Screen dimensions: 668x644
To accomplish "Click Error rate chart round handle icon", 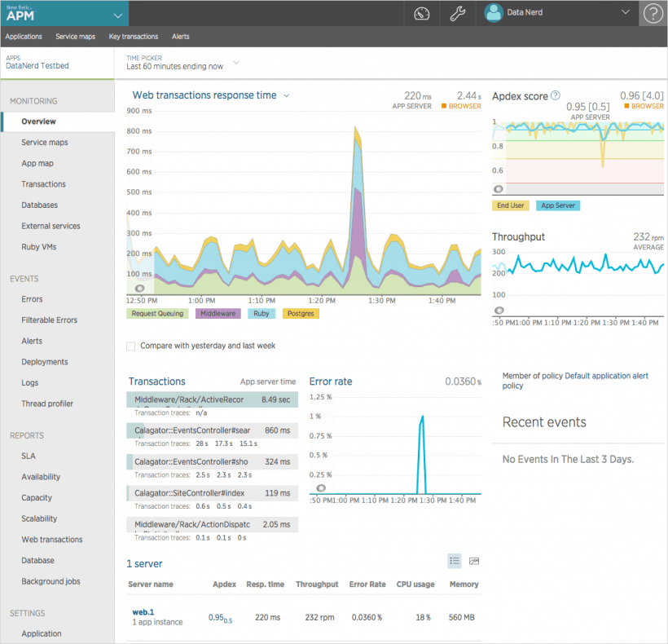I will (321, 488).
